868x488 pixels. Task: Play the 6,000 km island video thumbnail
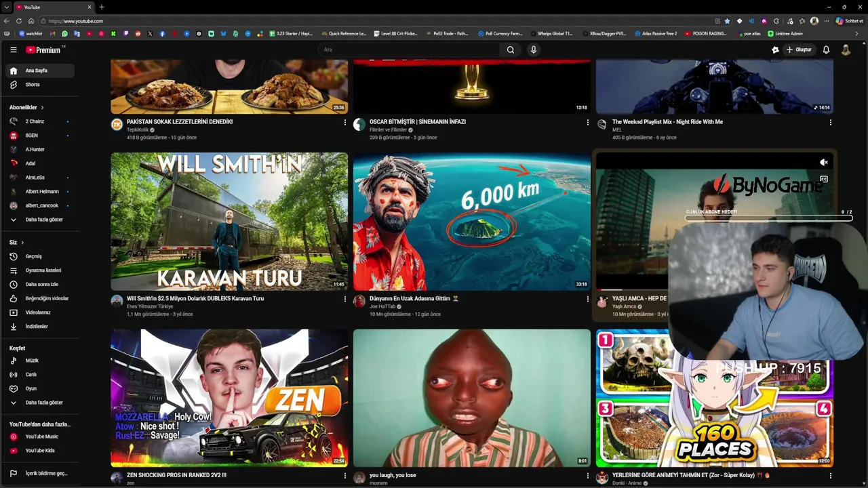472,222
